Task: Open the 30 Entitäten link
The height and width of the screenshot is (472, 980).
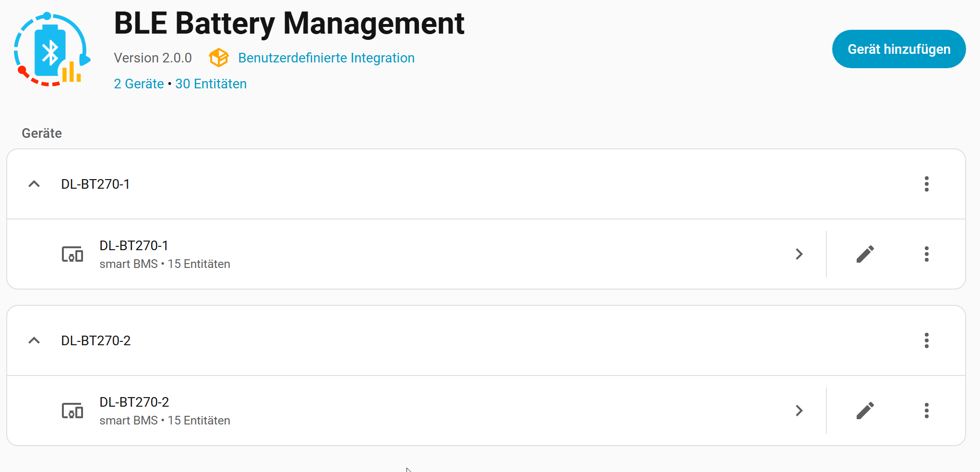Action: tap(211, 84)
